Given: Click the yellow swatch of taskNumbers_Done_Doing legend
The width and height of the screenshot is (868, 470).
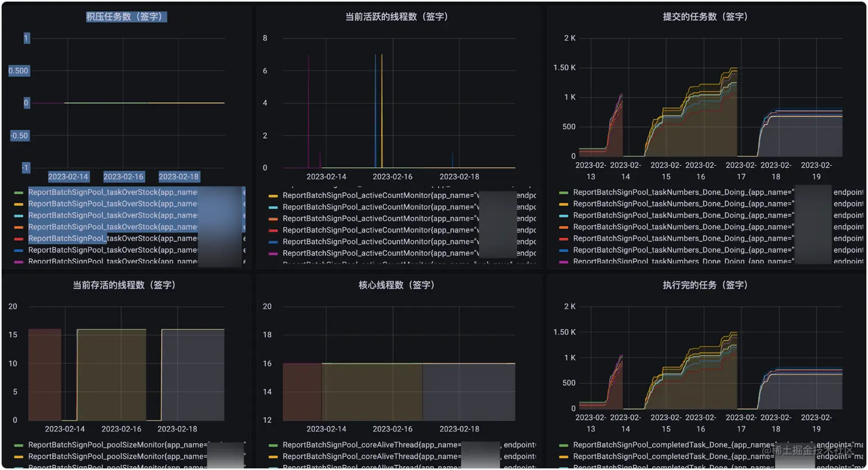Looking at the screenshot, I should point(563,204).
